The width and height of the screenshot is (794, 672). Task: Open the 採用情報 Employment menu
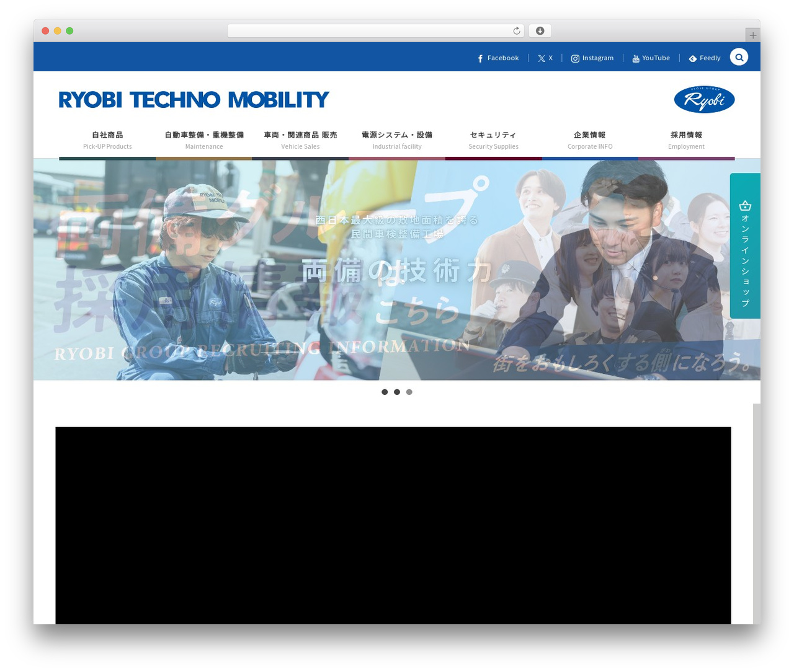tap(686, 141)
